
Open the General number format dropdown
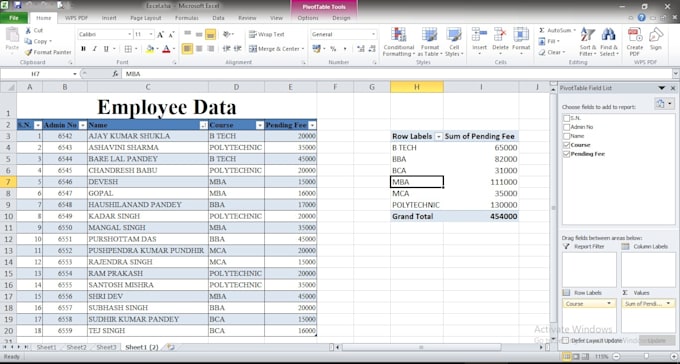point(373,34)
